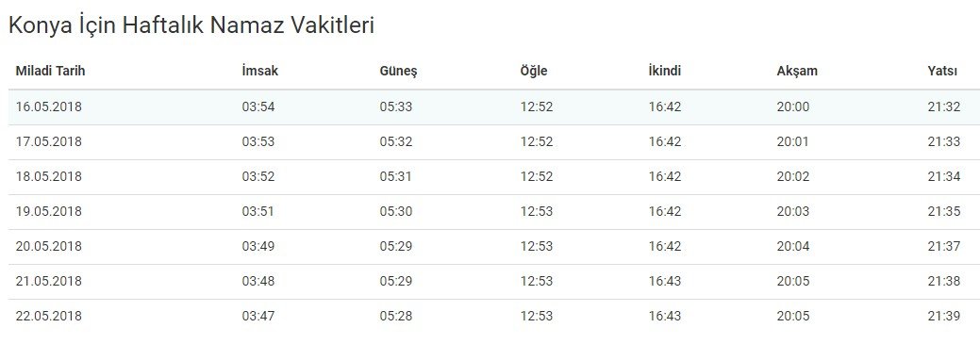Click the 17.05.2018 date cell
980x344 pixels.
tap(49, 141)
